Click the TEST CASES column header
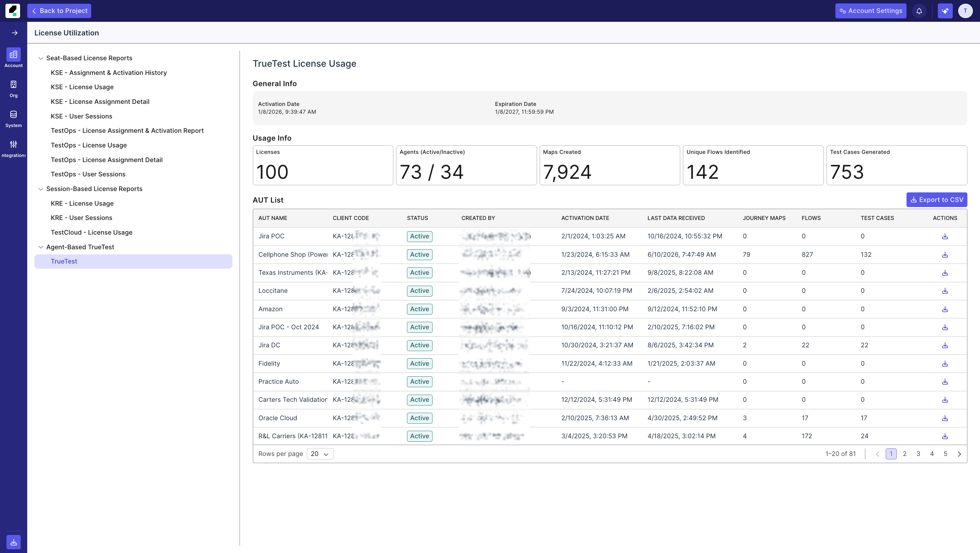Viewport: 980px width, 553px height. point(877,218)
